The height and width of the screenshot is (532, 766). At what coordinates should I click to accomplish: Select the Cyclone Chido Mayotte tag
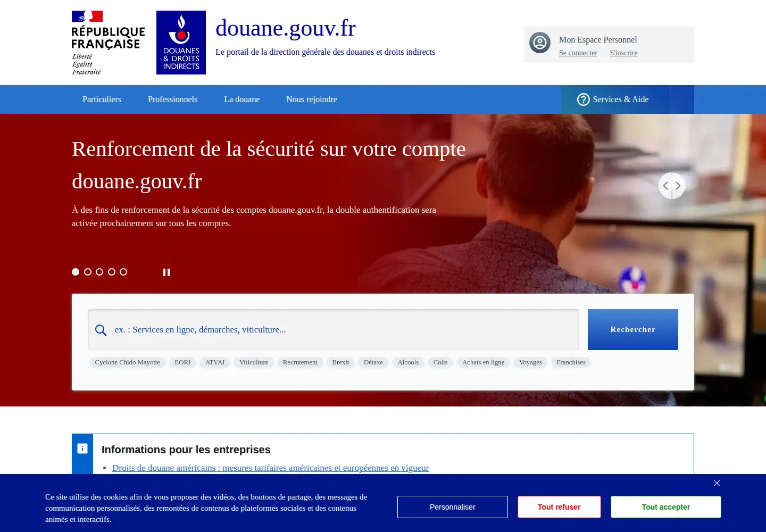pos(128,362)
